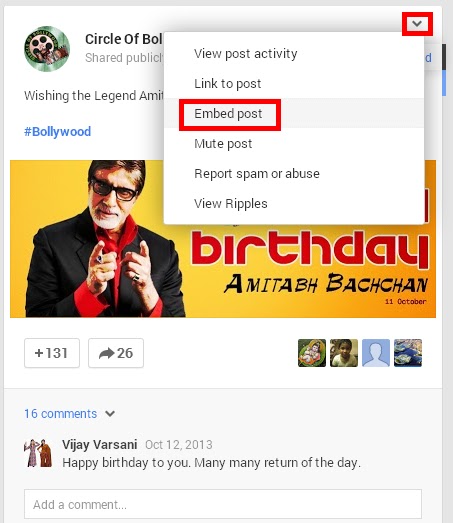
Task: Click Vijay Varsani's commenter avatar
Action: (x=38, y=453)
